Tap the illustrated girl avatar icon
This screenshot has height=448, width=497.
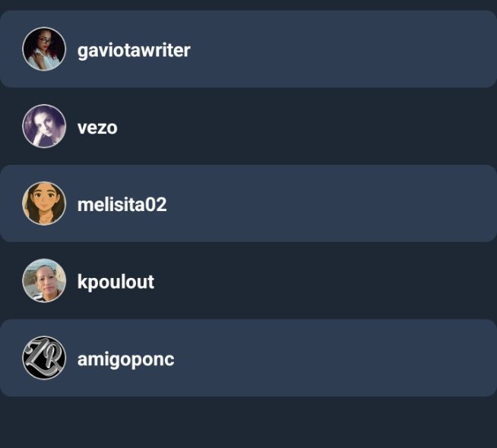44,203
